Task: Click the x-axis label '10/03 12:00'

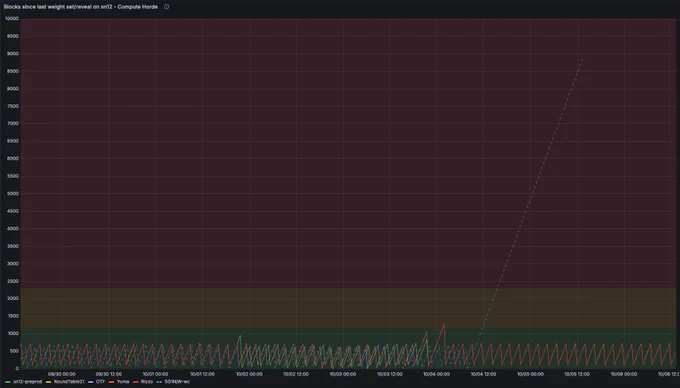Action: [389, 374]
